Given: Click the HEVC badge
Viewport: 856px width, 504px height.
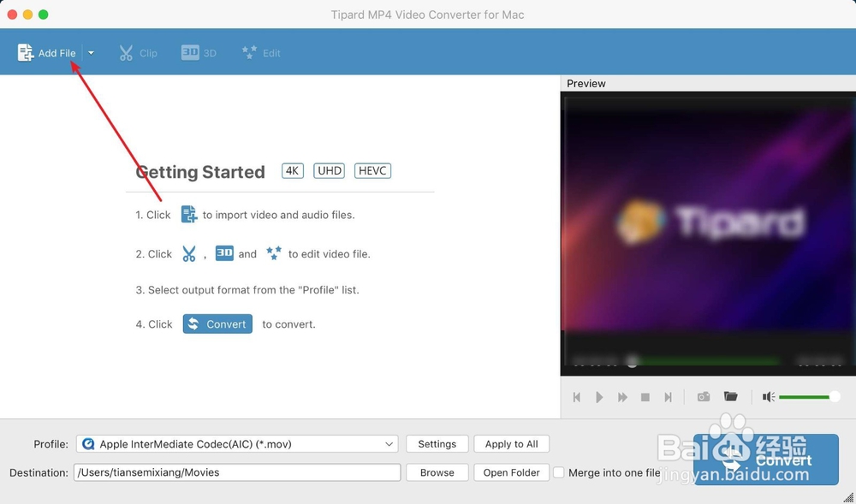Looking at the screenshot, I should (x=373, y=171).
